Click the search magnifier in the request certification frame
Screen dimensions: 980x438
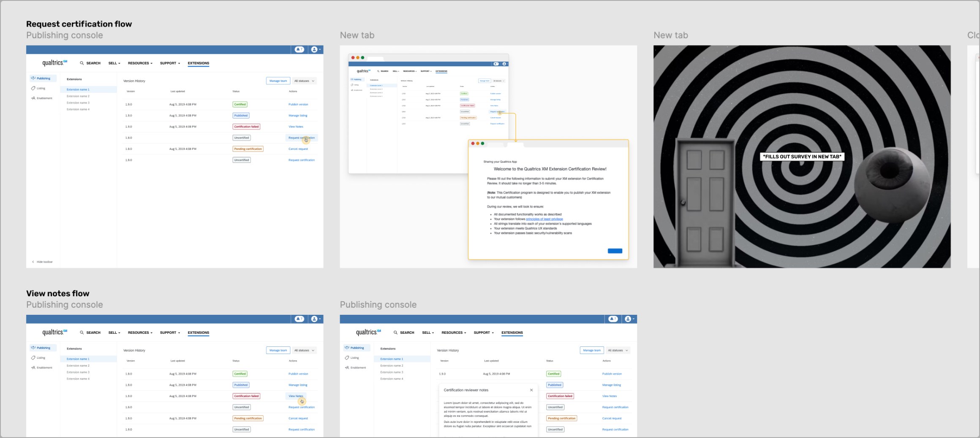point(82,63)
